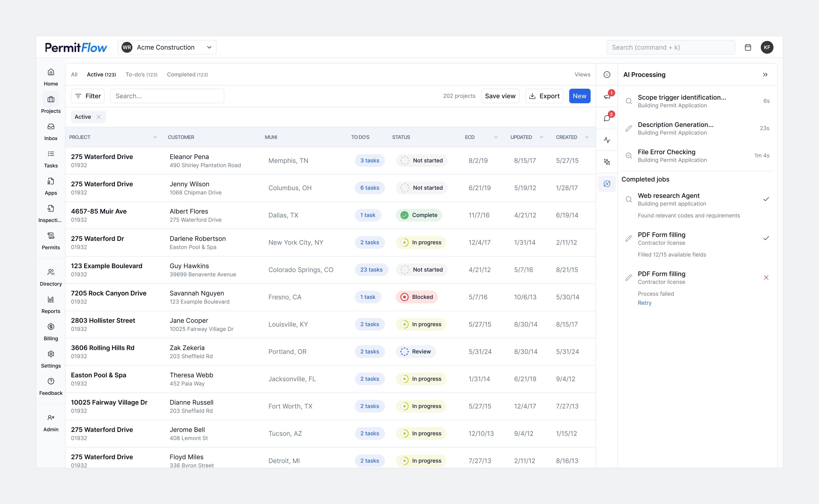Open the Acme Construction workspace switcher
Screen dimensions: 819x504
(167, 47)
